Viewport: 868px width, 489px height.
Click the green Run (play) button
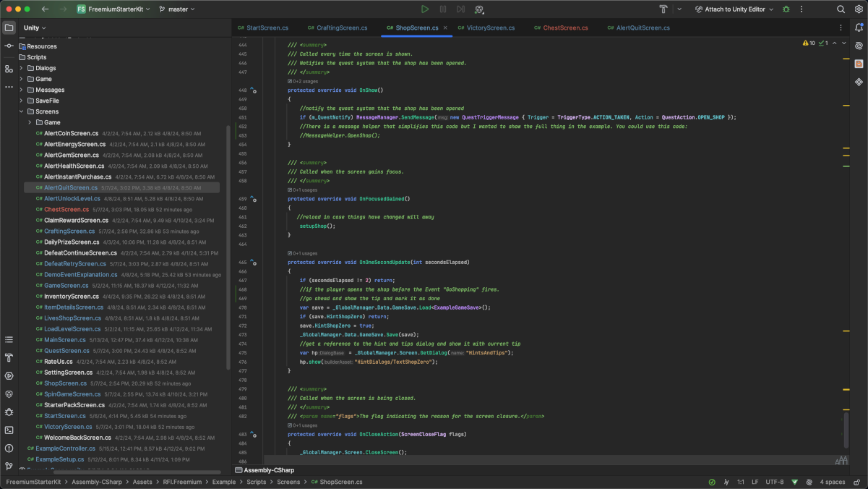[x=425, y=9]
